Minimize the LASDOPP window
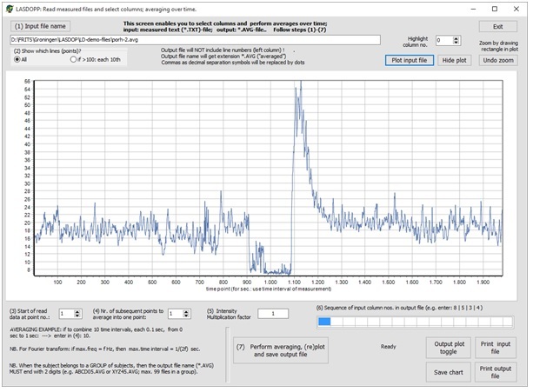This screenshot has height=392, width=533. coord(474,10)
